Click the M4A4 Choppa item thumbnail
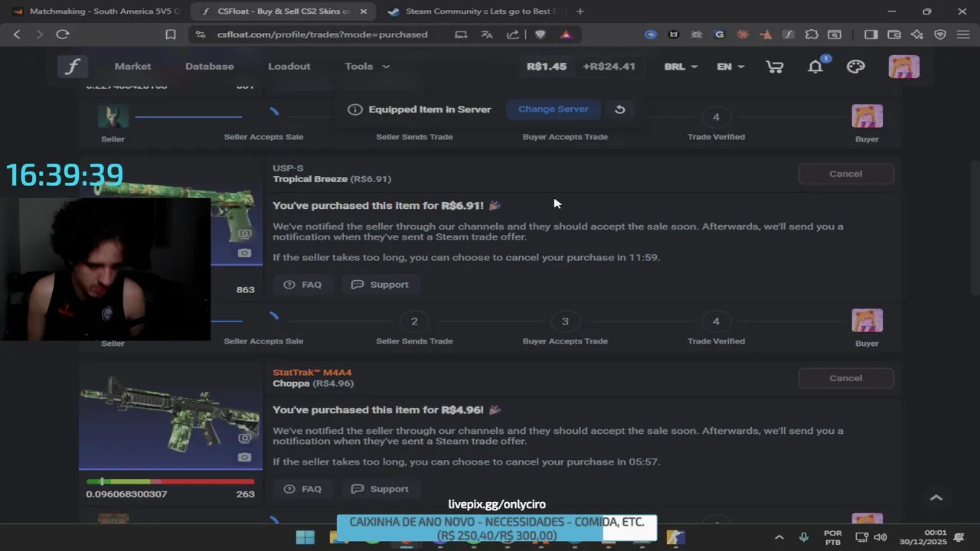 pos(170,417)
